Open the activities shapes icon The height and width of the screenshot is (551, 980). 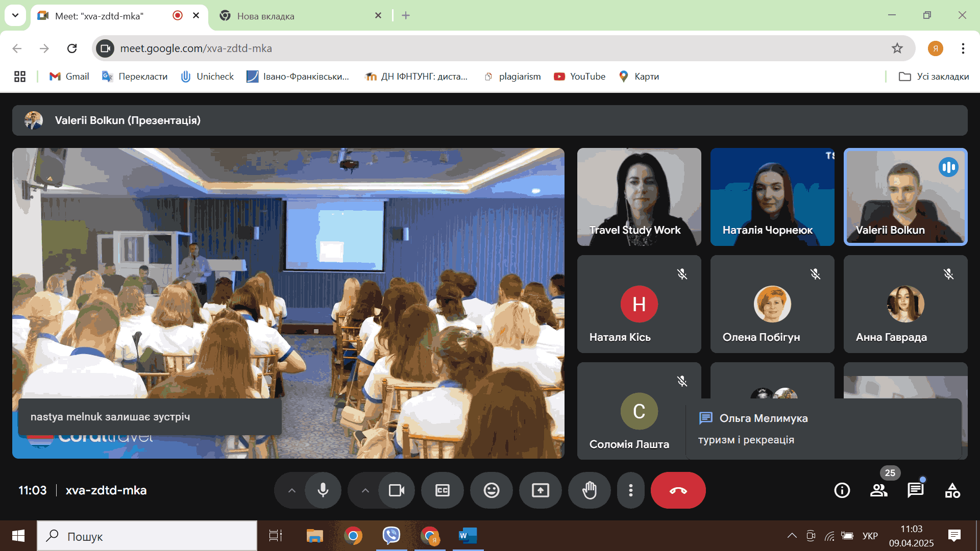(x=952, y=490)
